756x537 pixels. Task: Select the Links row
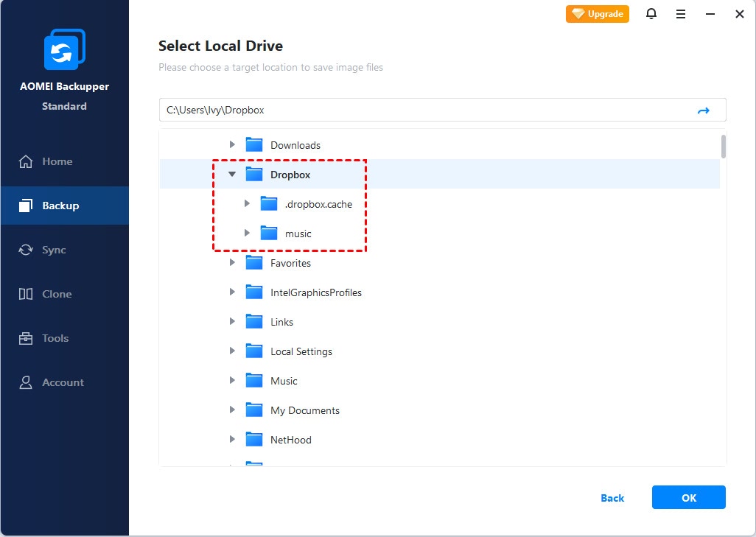pyautogui.click(x=440, y=321)
